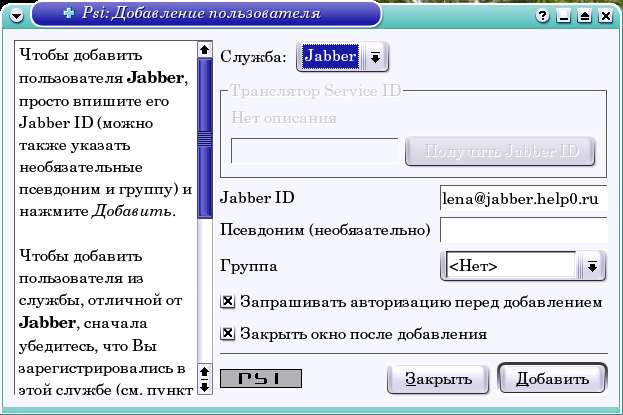Open the window menu arrow in title bar
Screen dimensions: 623x415
click(x=16, y=16)
